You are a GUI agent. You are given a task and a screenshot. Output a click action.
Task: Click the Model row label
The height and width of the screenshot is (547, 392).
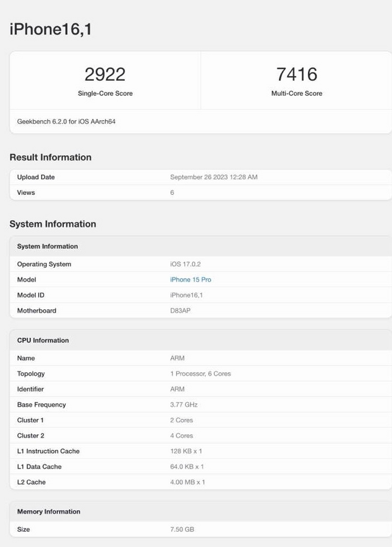pyautogui.click(x=26, y=279)
